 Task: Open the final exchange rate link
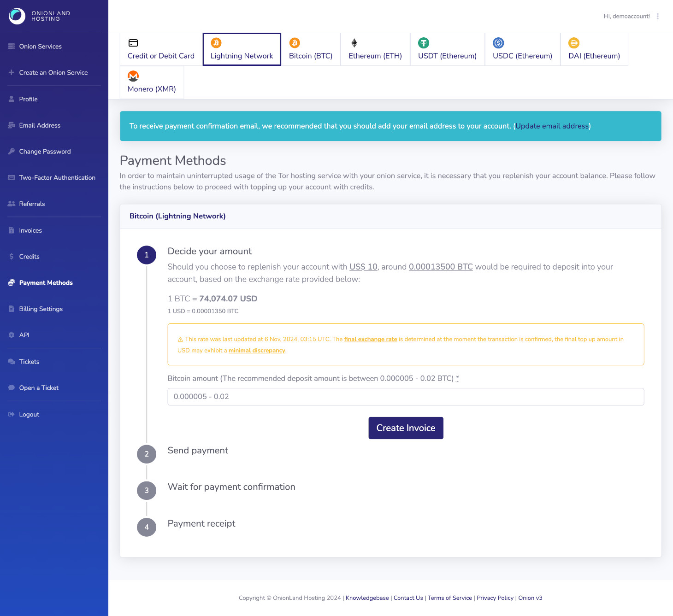[x=371, y=339]
